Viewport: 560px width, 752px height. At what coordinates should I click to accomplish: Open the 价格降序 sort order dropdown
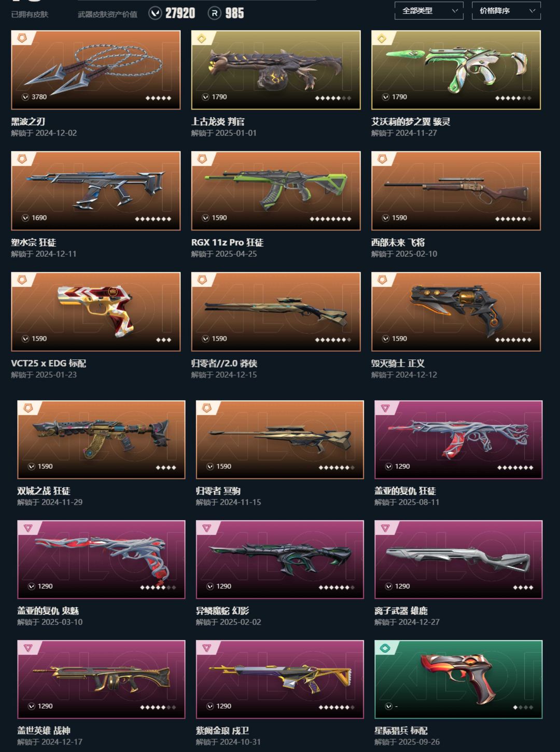pos(506,10)
